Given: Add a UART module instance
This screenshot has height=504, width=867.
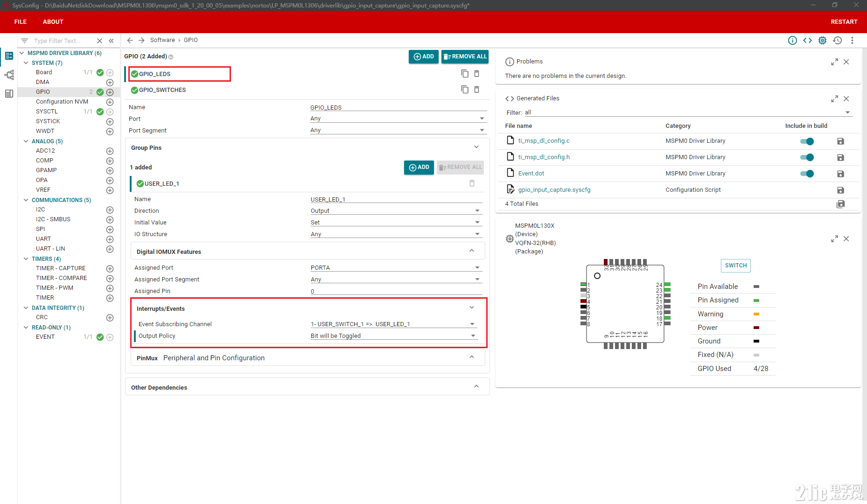Looking at the screenshot, I should click(110, 239).
